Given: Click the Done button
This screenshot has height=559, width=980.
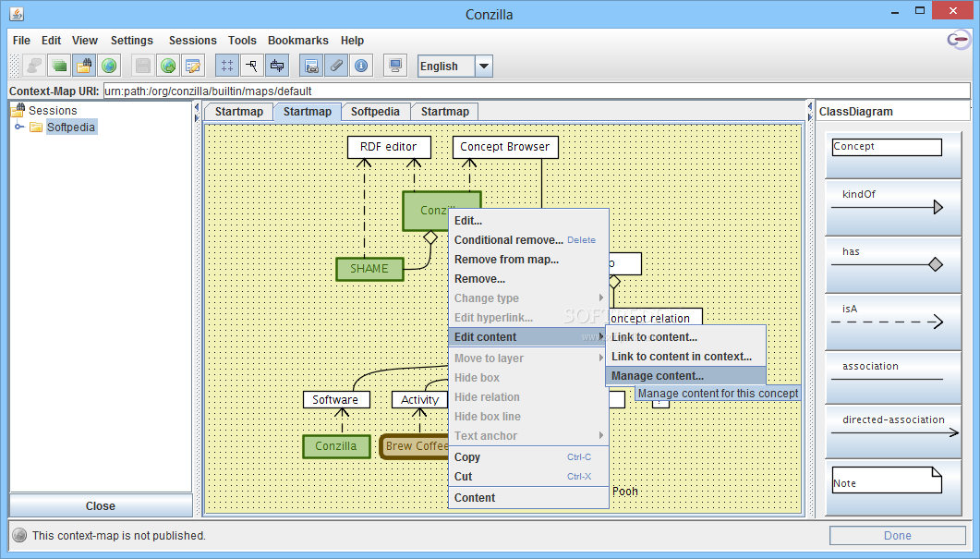Looking at the screenshot, I should (898, 535).
